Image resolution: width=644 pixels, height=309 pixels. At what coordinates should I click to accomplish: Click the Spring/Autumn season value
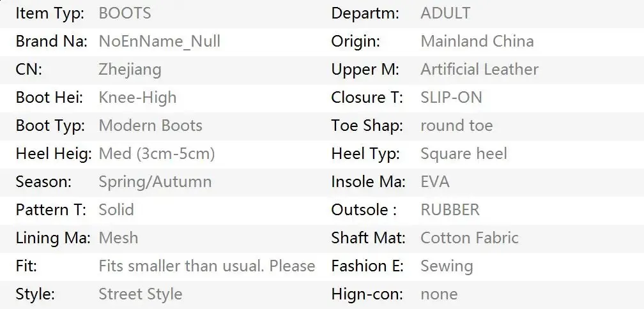(x=155, y=182)
